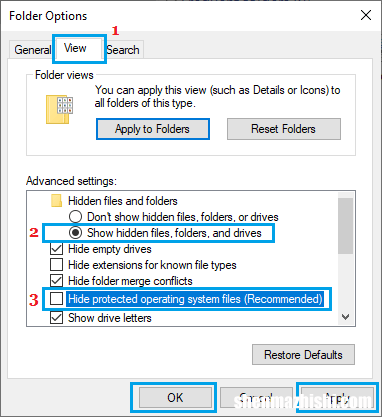The image size is (382, 417).
Task: Click Apply to Folders button
Action: (153, 129)
